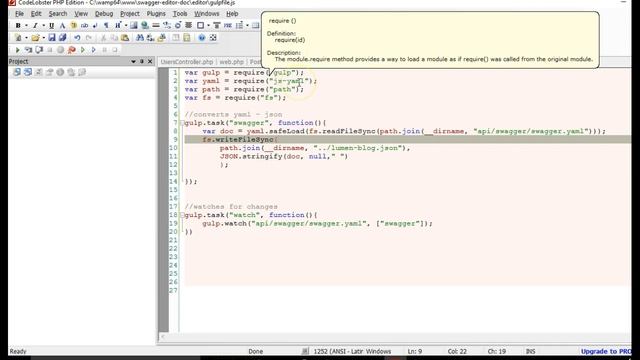Open Find using the binoculars icon

140,38
